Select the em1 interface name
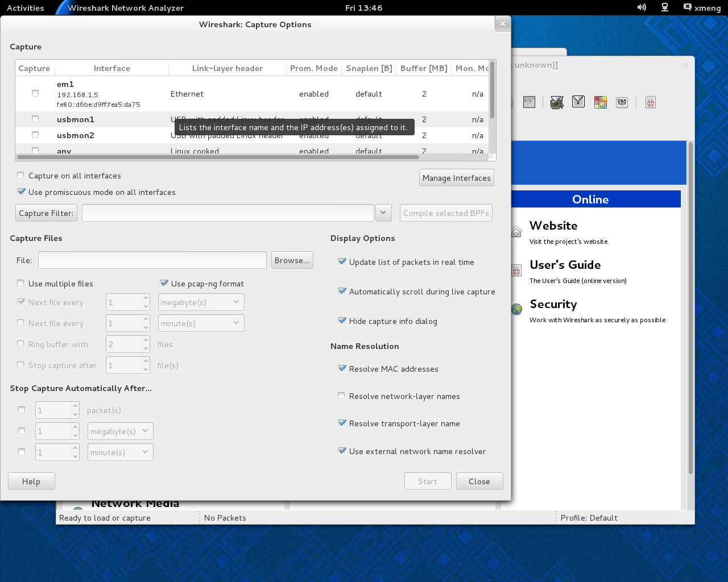Viewport: 728px width, 582px height. [x=65, y=84]
